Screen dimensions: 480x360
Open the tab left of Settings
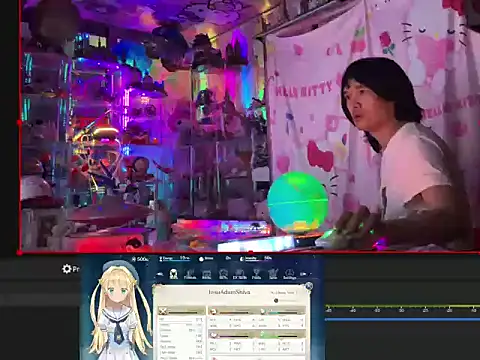273,274
